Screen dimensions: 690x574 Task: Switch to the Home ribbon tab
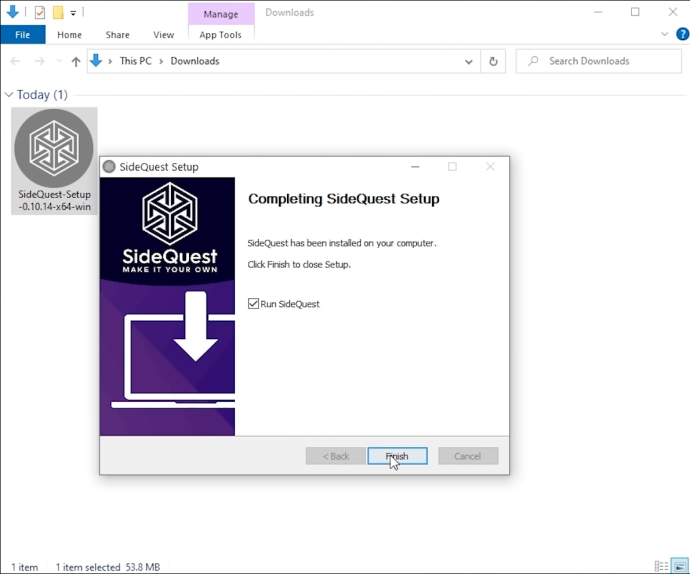(x=69, y=35)
